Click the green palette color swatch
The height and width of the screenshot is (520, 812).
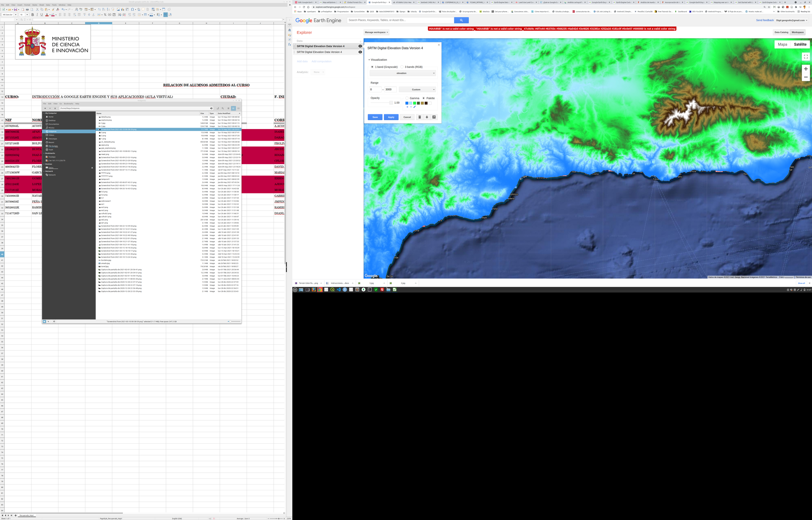tap(415, 103)
